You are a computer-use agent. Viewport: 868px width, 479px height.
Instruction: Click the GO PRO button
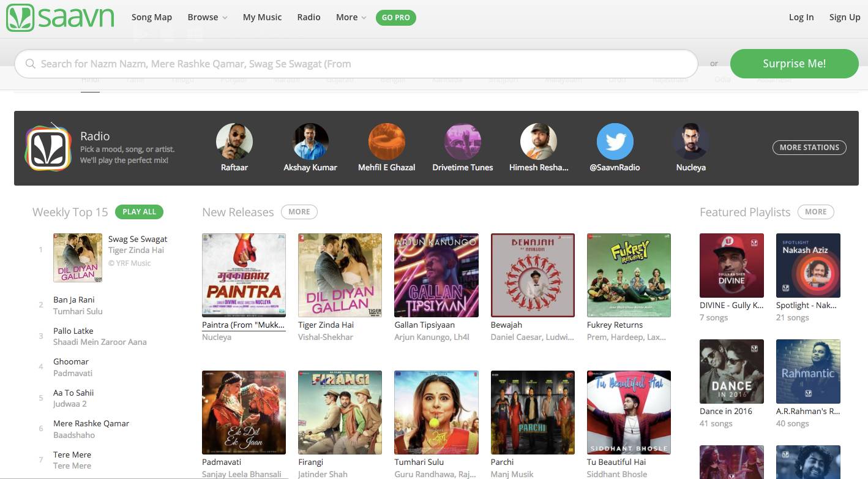click(x=396, y=18)
